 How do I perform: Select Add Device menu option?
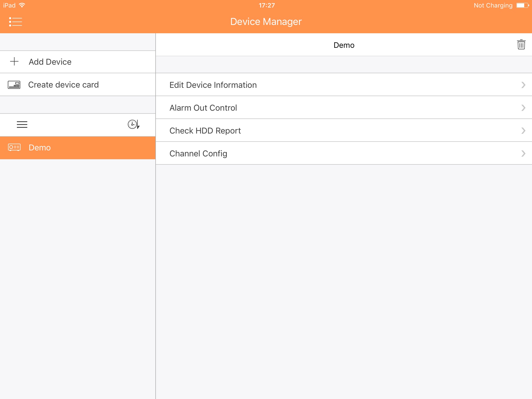click(x=78, y=62)
